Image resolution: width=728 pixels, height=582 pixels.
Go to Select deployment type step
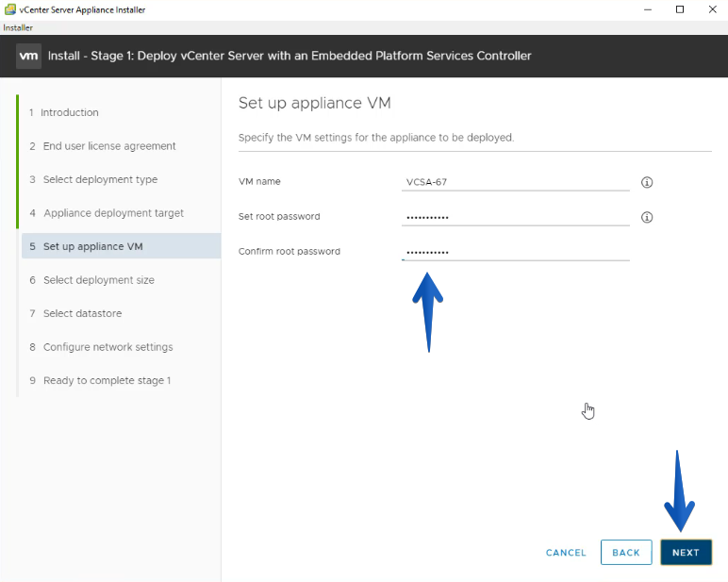tap(93, 179)
